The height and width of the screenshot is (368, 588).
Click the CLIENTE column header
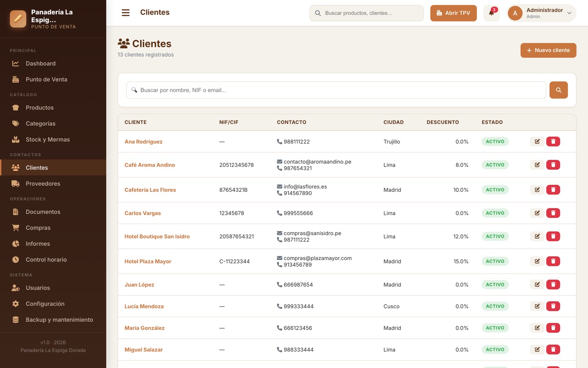(x=136, y=122)
